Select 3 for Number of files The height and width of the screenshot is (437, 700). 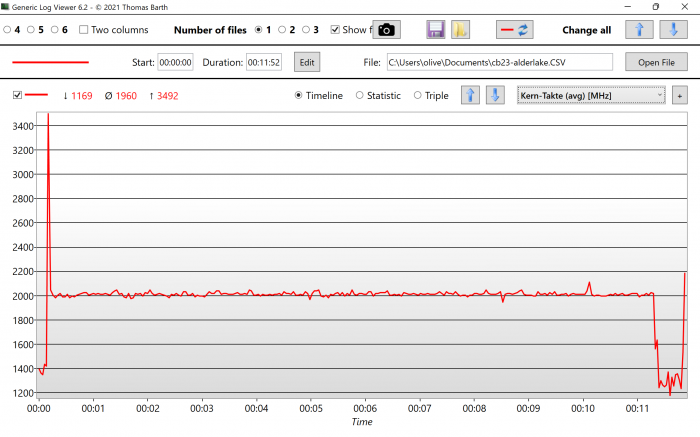click(x=306, y=30)
